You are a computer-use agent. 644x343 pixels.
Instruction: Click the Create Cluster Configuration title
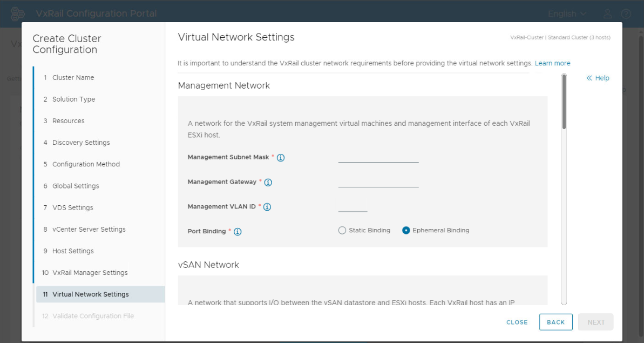[x=67, y=44]
